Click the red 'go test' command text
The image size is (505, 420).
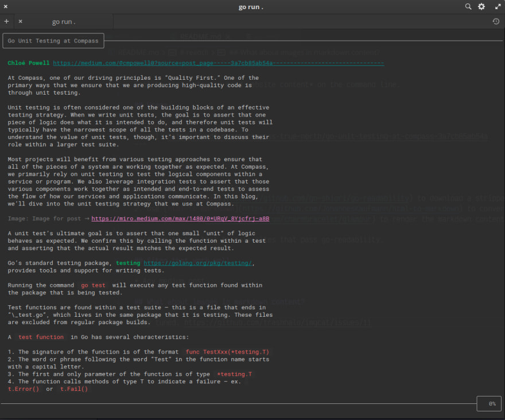click(x=93, y=285)
